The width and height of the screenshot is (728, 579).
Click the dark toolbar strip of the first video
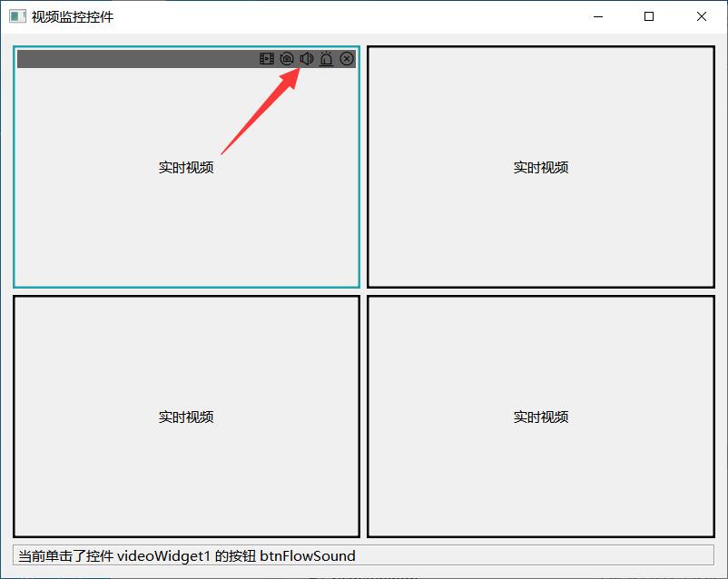[x=136, y=59]
